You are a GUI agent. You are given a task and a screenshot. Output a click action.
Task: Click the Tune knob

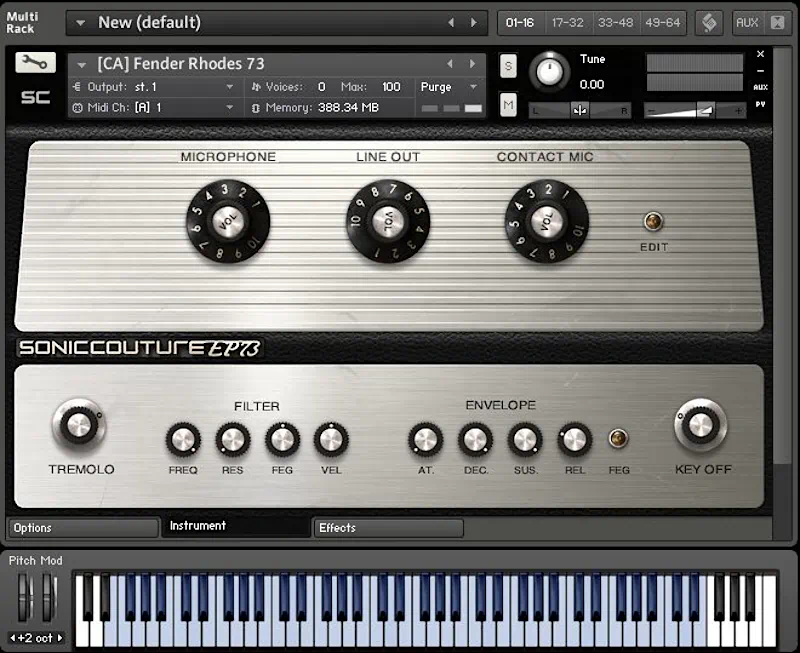(x=549, y=72)
